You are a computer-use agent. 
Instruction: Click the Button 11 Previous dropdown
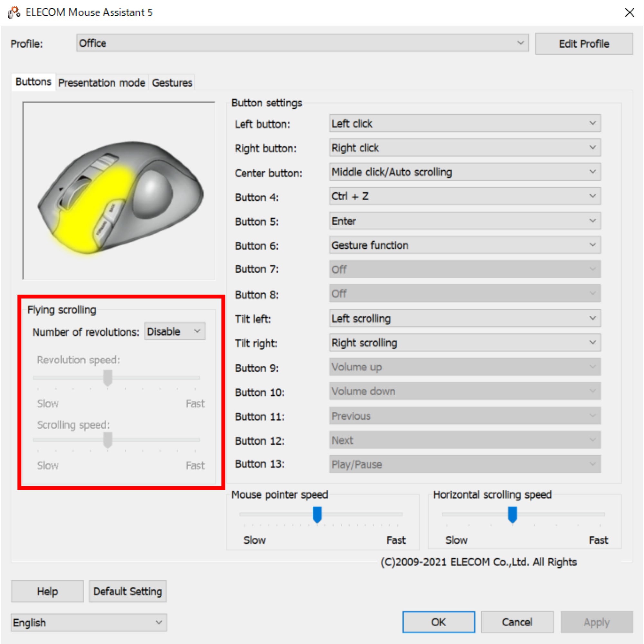[465, 416]
